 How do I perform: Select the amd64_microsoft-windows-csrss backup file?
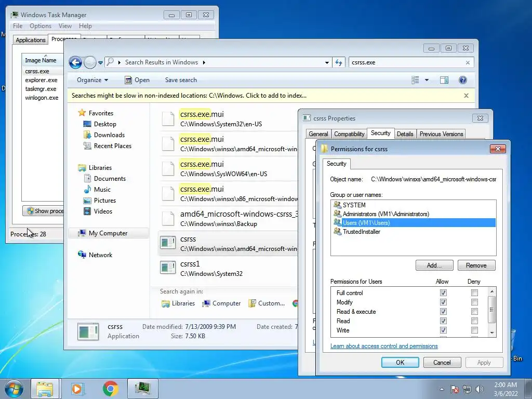(x=229, y=219)
